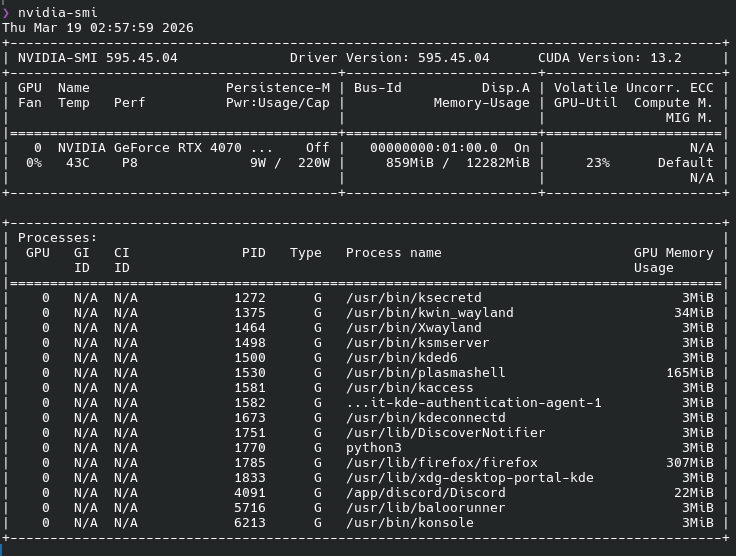This screenshot has height=556, width=736.
Task: Click the 'Process name' column header
Action: (x=394, y=253)
